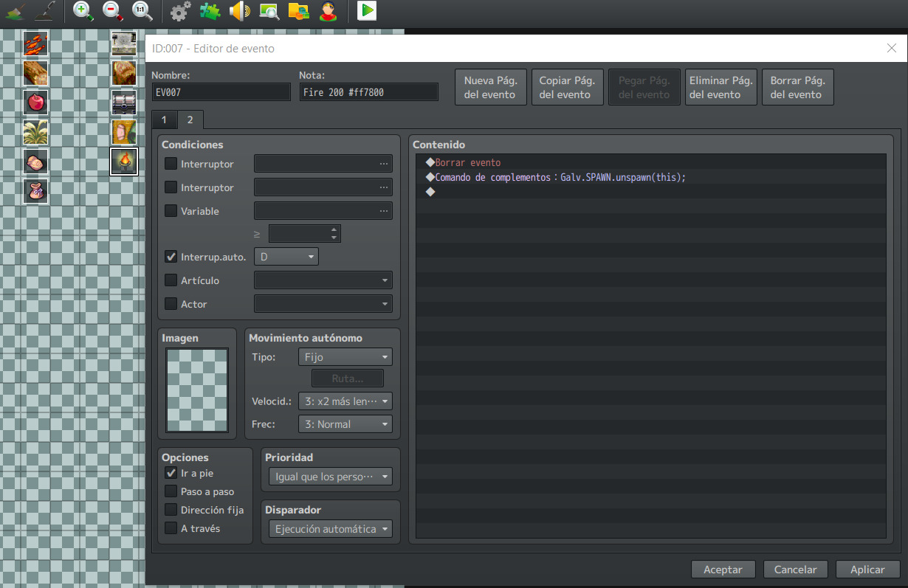This screenshot has width=908, height=588.
Task: Select event page tab 2
Action: coord(190,120)
